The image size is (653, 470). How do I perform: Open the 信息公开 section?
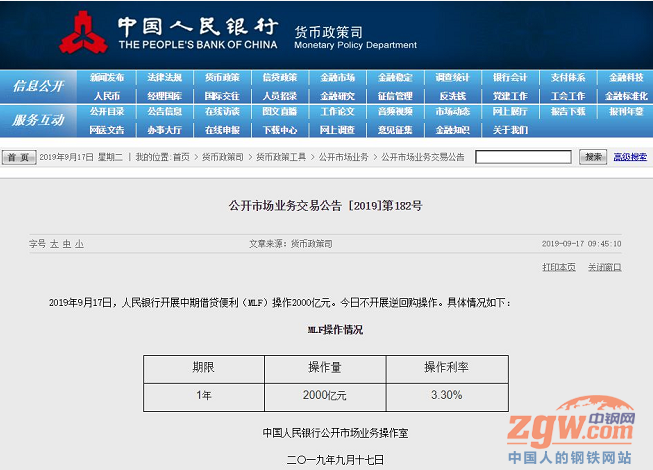(x=38, y=86)
